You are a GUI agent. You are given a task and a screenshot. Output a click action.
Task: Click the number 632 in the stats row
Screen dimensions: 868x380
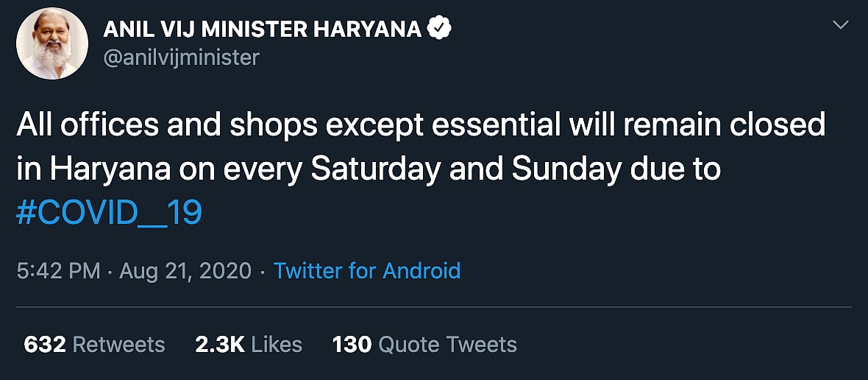pos(45,344)
